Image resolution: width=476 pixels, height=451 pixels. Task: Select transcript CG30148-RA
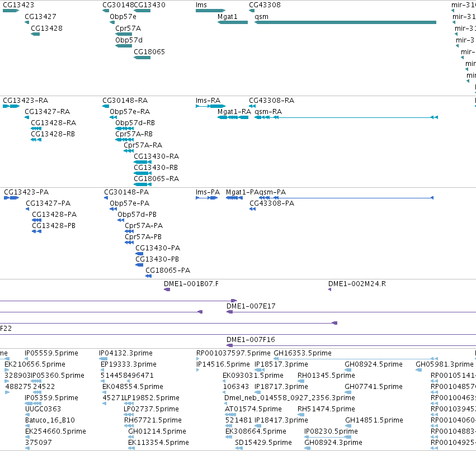coord(125,101)
